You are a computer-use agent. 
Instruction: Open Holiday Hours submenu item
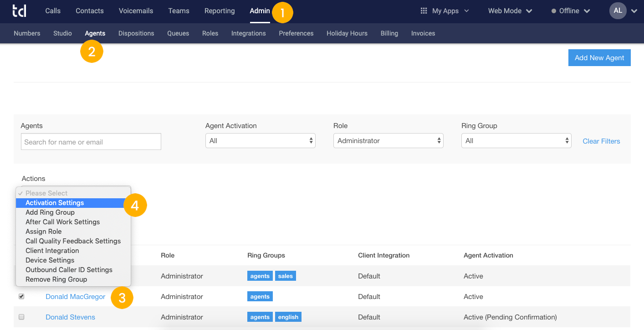click(347, 33)
